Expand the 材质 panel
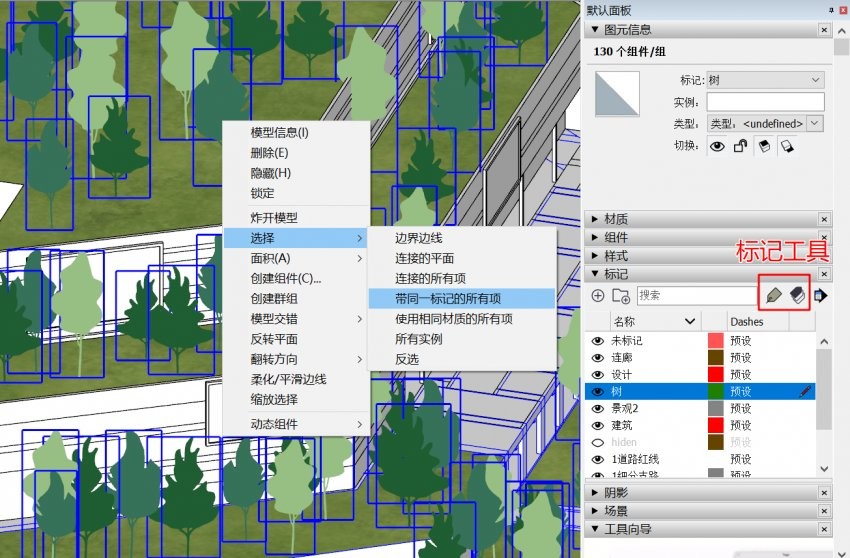Viewport: 850px width, 558px height. (617, 219)
